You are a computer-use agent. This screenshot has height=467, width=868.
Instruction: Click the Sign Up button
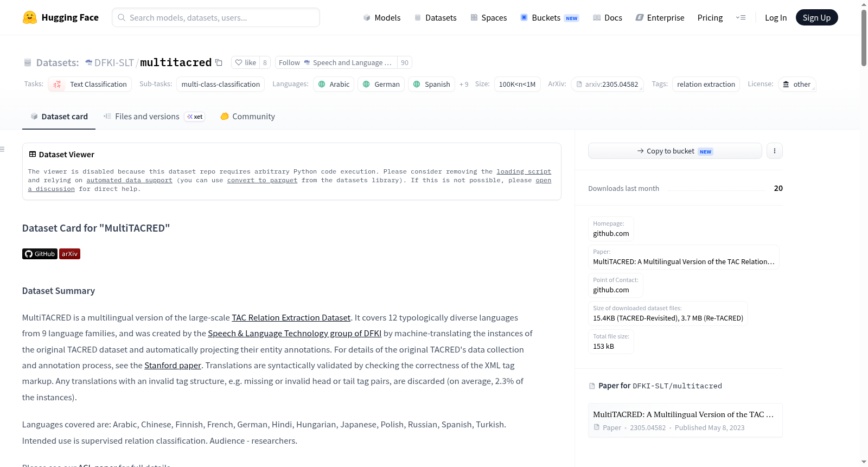[x=816, y=18]
